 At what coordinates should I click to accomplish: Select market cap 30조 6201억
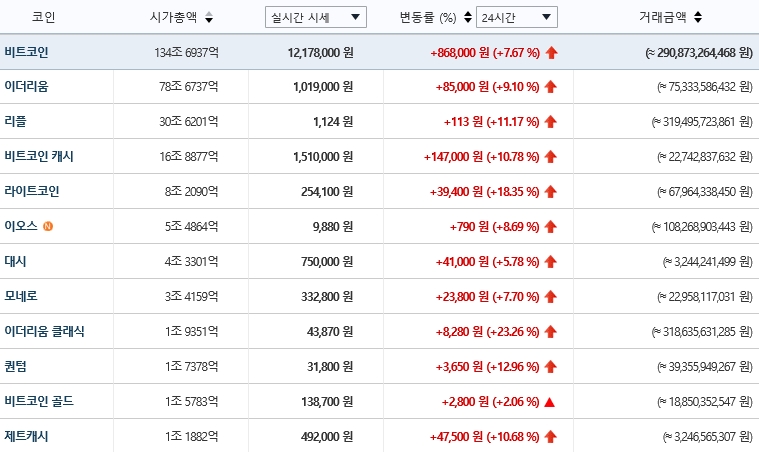(189, 122)
